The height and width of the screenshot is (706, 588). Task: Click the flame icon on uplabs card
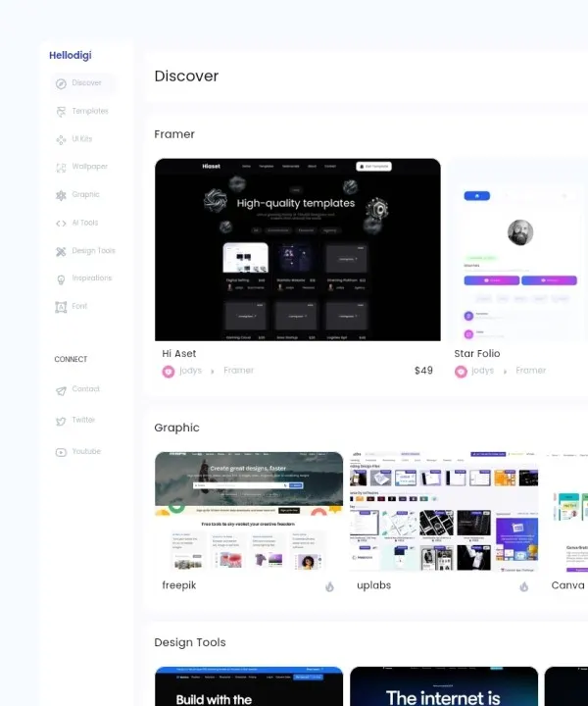(x=524, y=586)
